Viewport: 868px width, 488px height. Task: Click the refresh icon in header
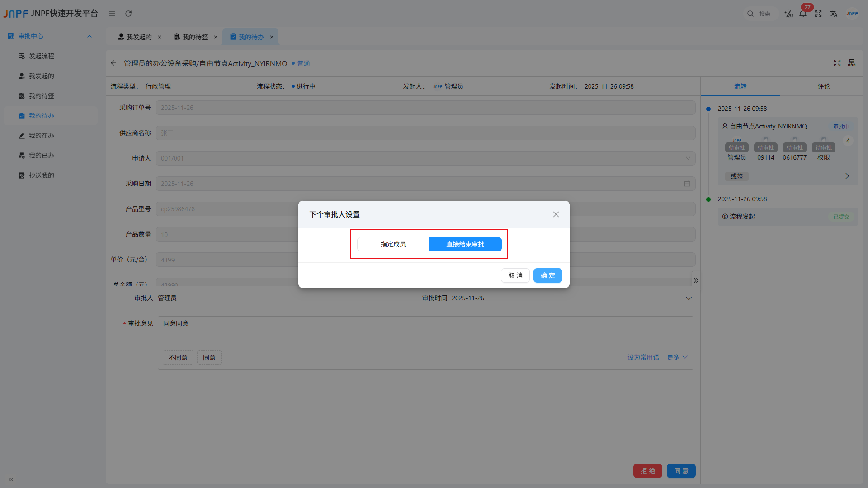point(128,14)
